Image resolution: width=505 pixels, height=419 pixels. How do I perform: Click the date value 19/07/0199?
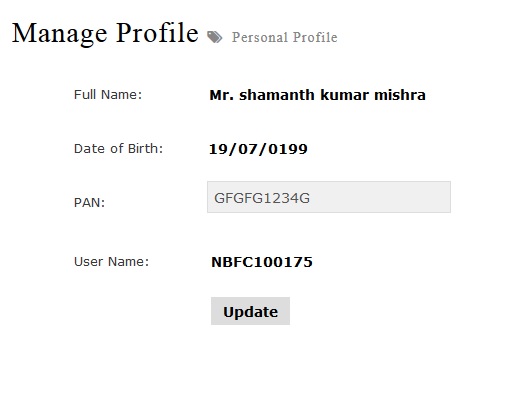258,149
